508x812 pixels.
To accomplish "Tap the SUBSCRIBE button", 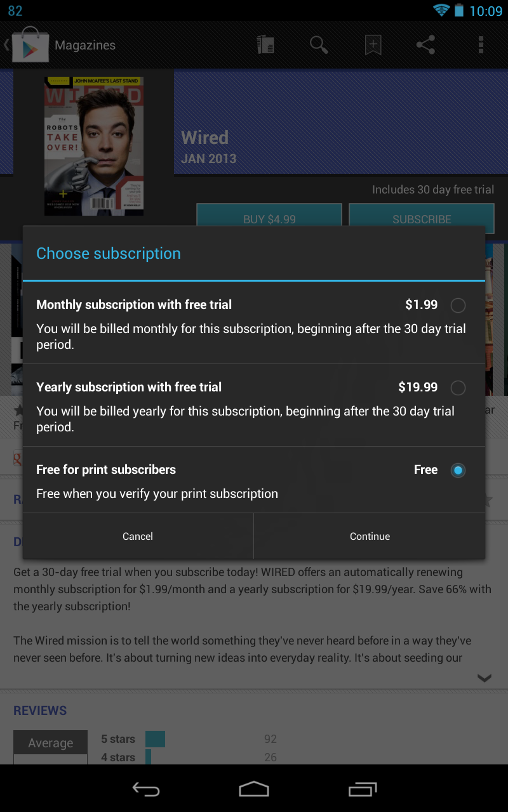I will point(422,214).
